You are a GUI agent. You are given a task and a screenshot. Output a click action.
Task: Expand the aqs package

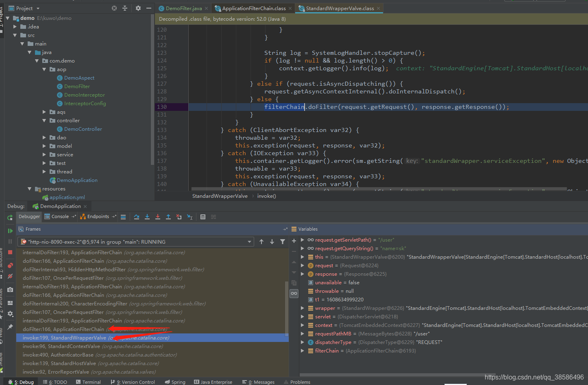tap(44, 112)
